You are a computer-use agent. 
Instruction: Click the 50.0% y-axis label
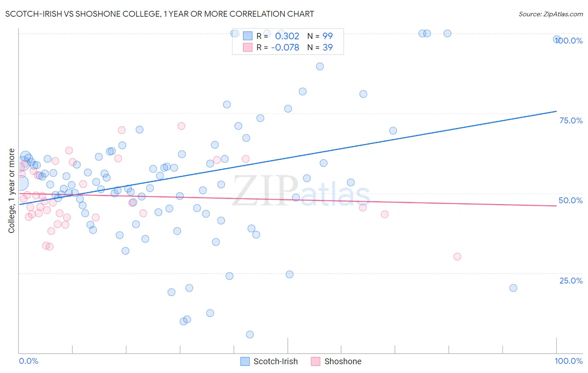point(571,200)
